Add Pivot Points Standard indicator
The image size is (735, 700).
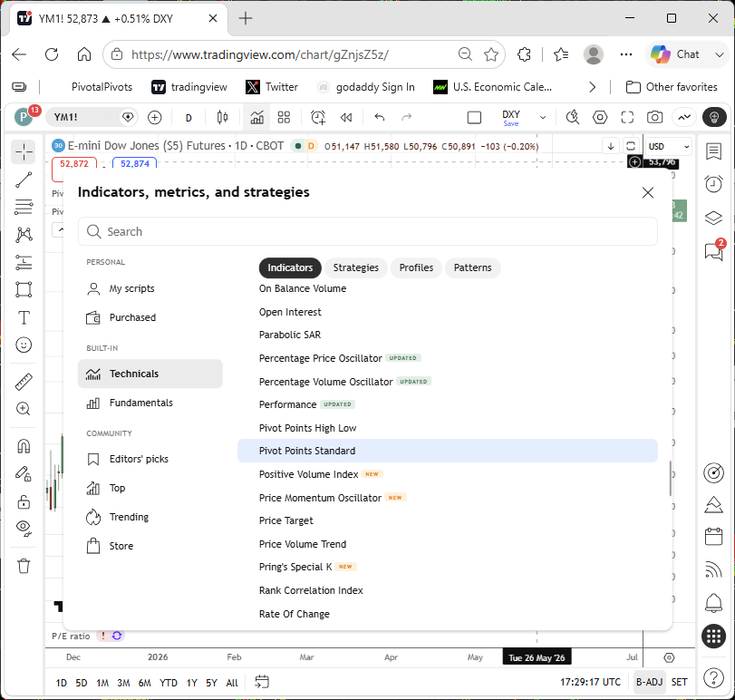(x=448, y=451)
